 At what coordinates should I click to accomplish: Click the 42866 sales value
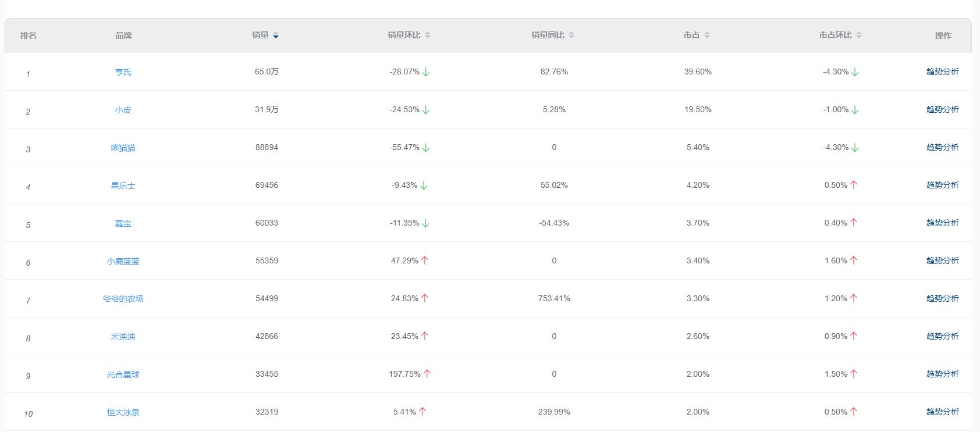tap(267, 336)
